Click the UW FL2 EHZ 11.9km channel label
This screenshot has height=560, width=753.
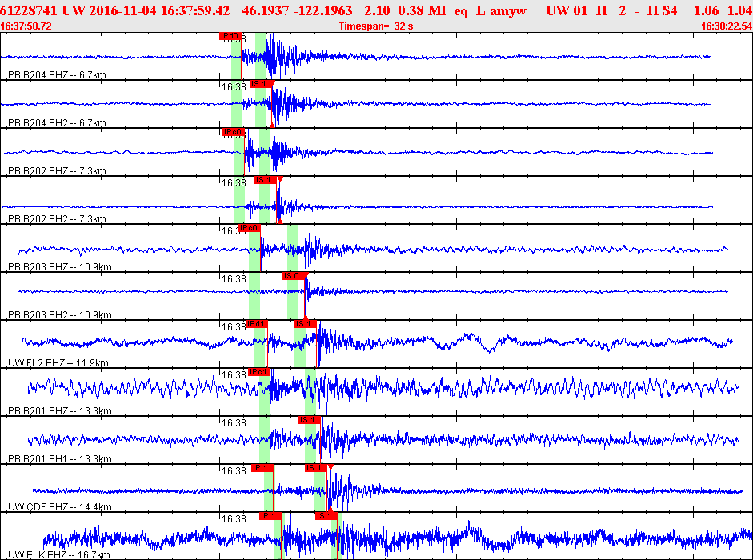pyautogui.click(x=58, y=363)
